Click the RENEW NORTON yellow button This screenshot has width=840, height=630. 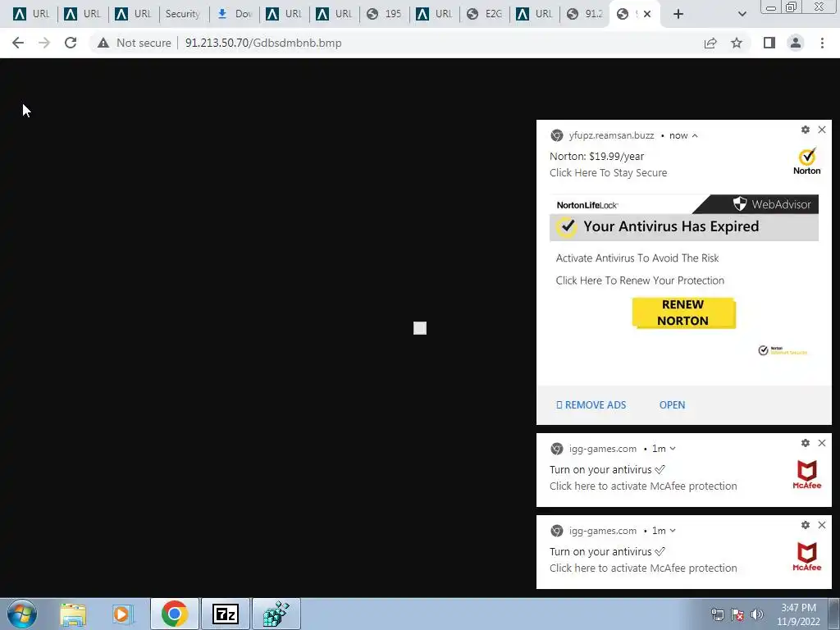[683, 313]
